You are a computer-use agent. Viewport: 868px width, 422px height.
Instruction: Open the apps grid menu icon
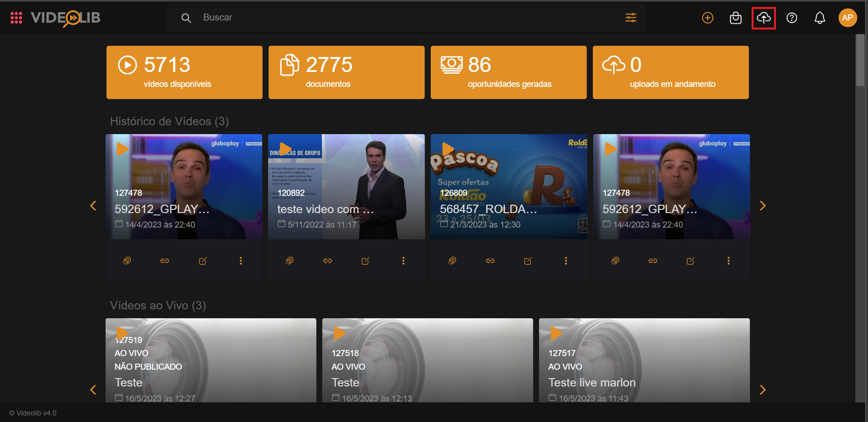click(16, 18)
